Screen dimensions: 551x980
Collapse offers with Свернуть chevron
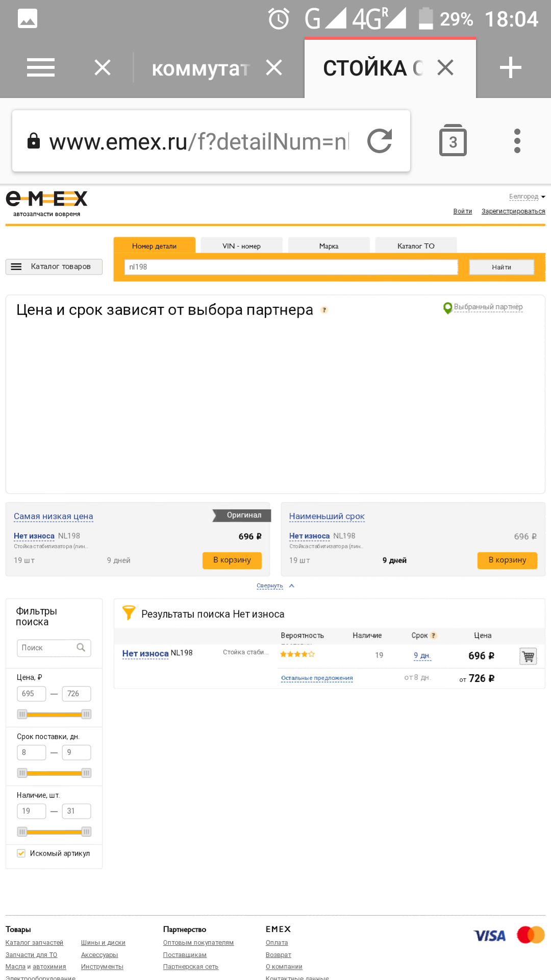[x=291, y=586]
